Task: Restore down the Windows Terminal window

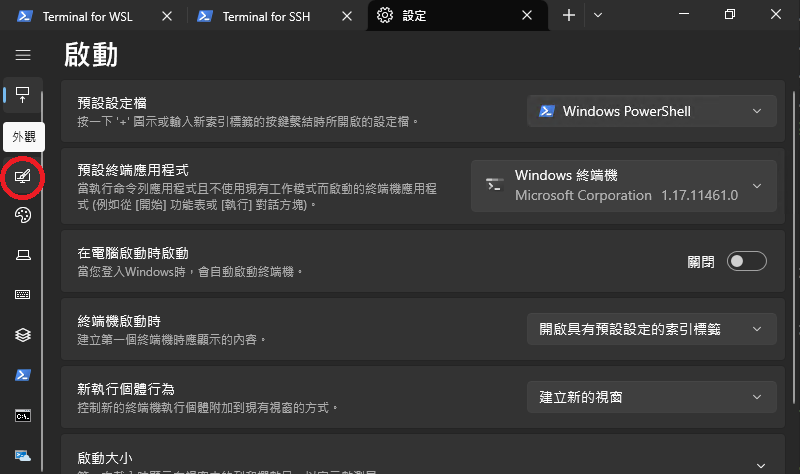Action: click(730, 14)
